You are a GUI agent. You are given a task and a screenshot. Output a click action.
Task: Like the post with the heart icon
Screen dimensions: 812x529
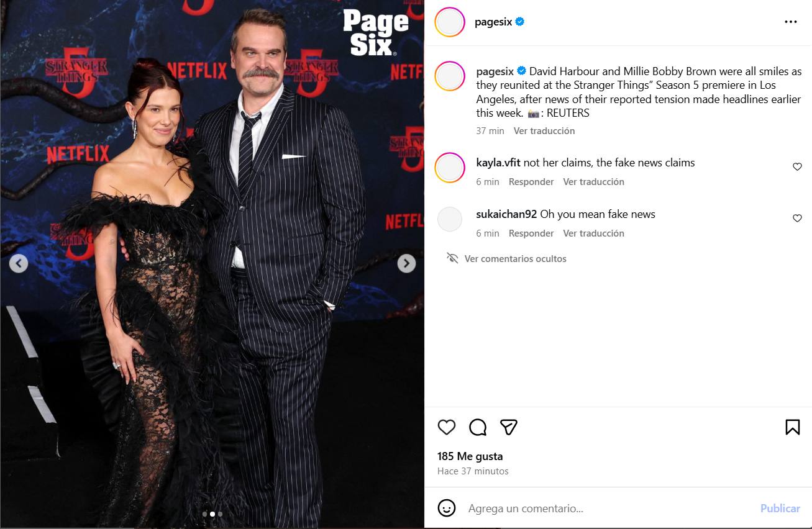447,427
